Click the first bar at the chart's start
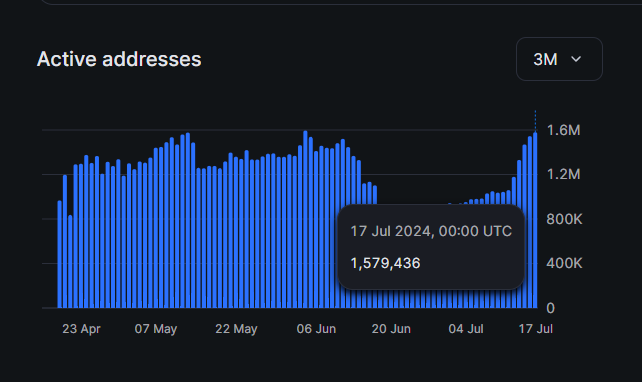This screenshot has height=384, width=642. point(60,254)
